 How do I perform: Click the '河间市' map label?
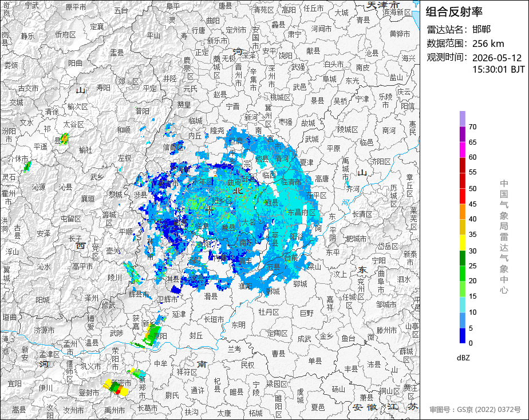point(321,29)
